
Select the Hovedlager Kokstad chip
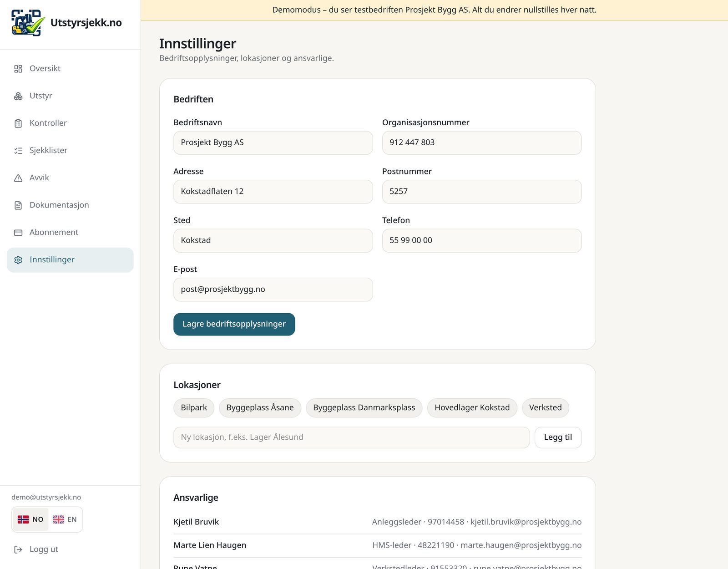coord(472,408)
